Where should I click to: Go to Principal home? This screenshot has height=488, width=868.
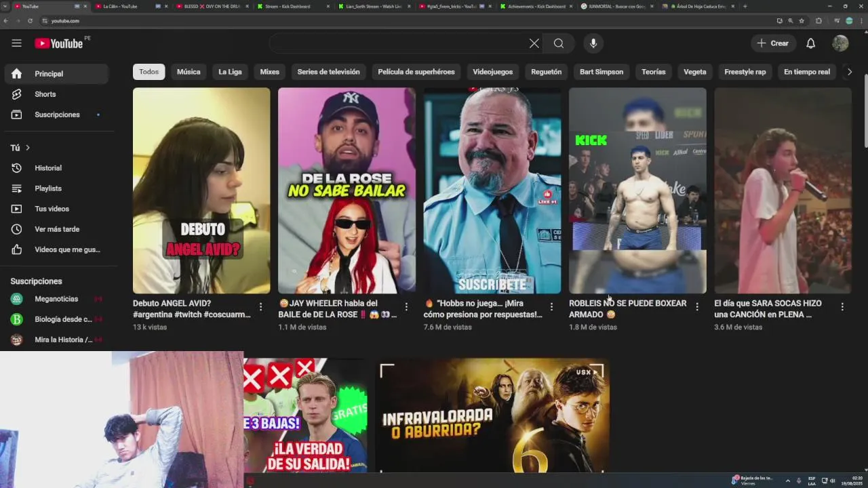pyautogui.click(x=56, y=74)
